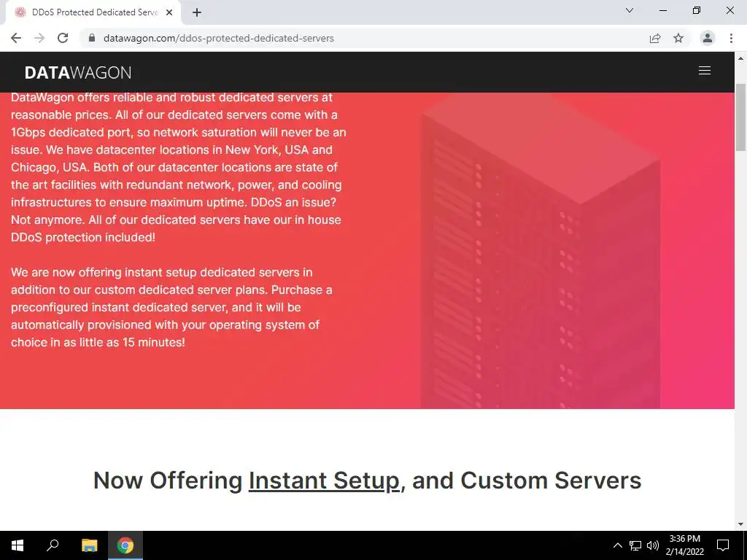Viewport: 747px width, 560px height.
Task: Click the Now Offering Instant Setup heading
Action: coord(368,480)
